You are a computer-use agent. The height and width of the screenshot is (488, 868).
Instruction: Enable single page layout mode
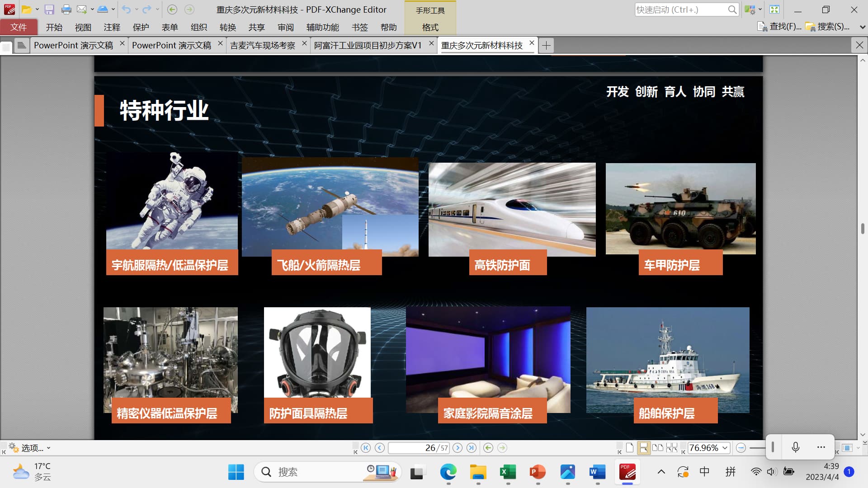[x=630, y=448]
